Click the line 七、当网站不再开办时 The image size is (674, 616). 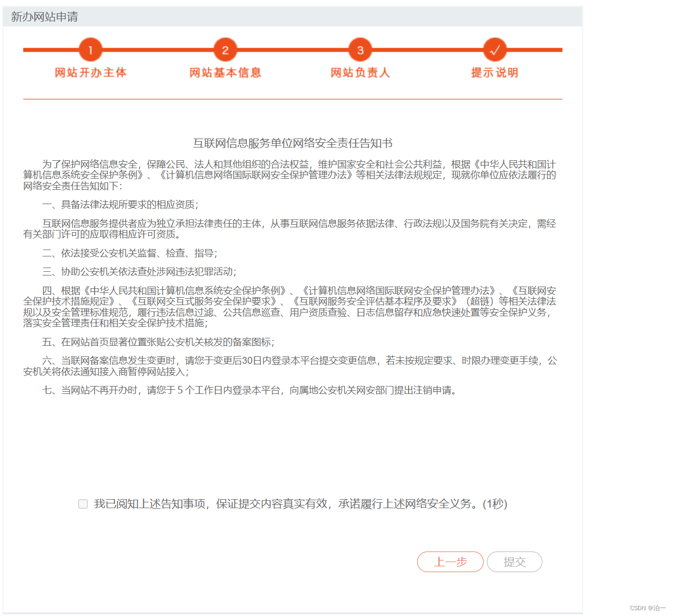pyautogui.click(x=250, y=390)
